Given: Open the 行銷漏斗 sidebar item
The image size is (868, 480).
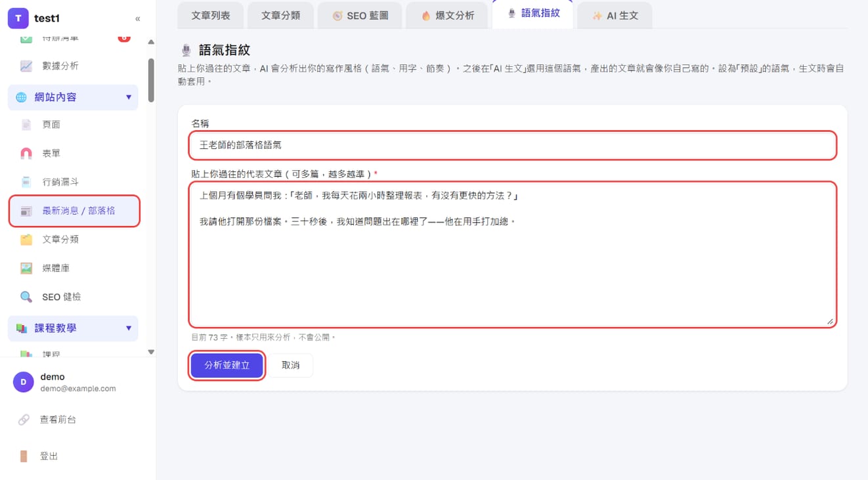Looking at the screenshot, I should pos(73,182).
